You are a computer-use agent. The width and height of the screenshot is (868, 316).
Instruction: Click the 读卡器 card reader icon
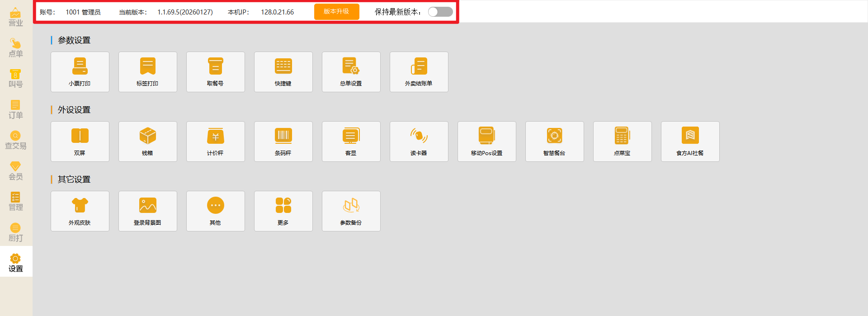click(x=419, y=141)
